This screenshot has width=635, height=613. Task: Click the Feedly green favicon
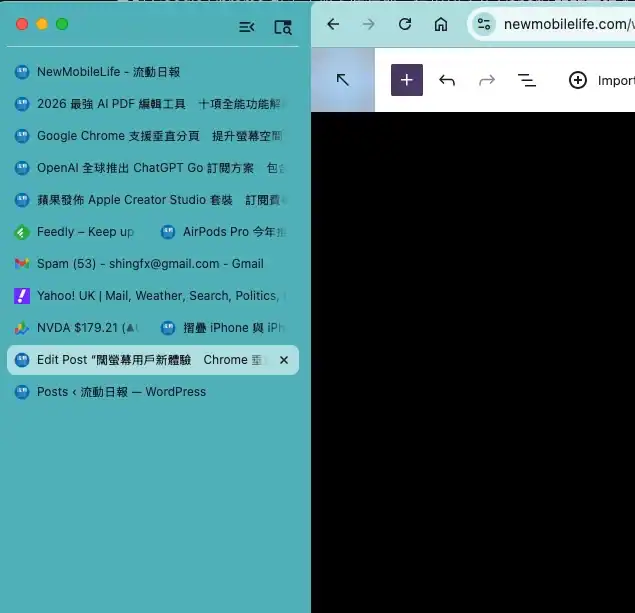pos(22,232)
